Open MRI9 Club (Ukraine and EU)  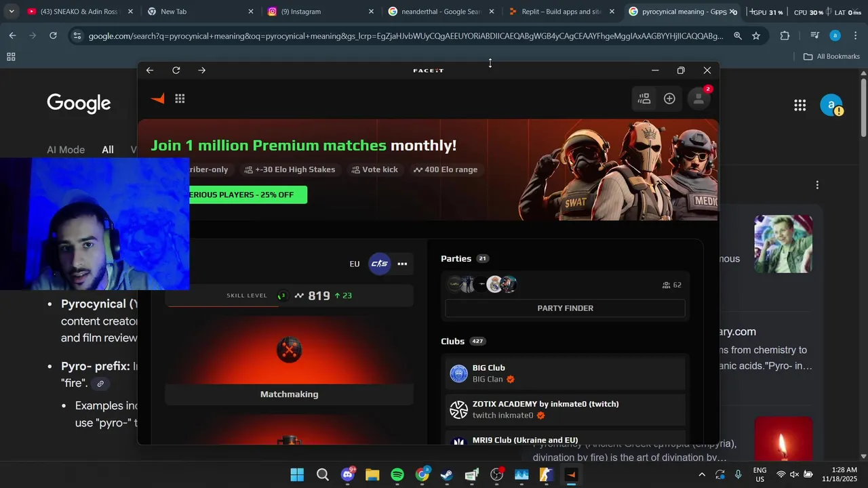click(x=565, y=439)
